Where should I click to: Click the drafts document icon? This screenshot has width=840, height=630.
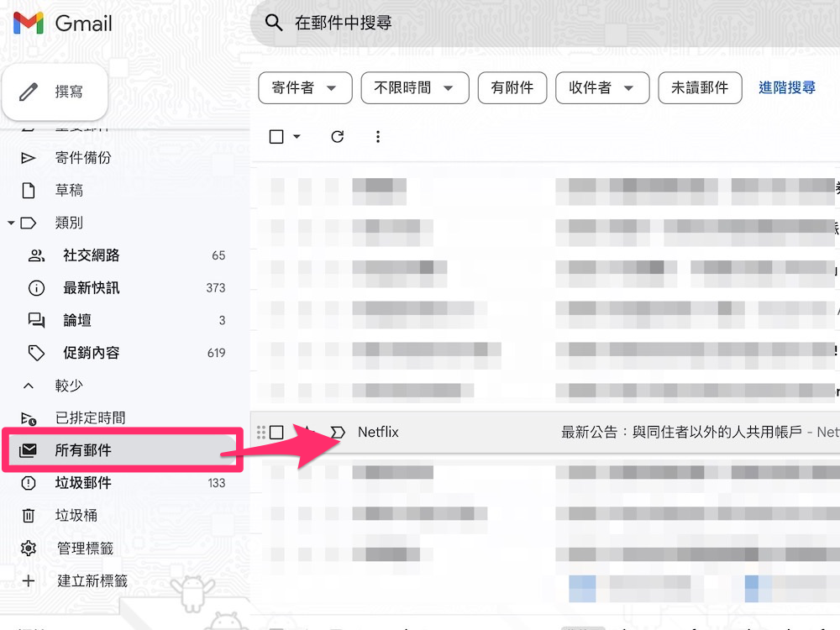[29, 190]
